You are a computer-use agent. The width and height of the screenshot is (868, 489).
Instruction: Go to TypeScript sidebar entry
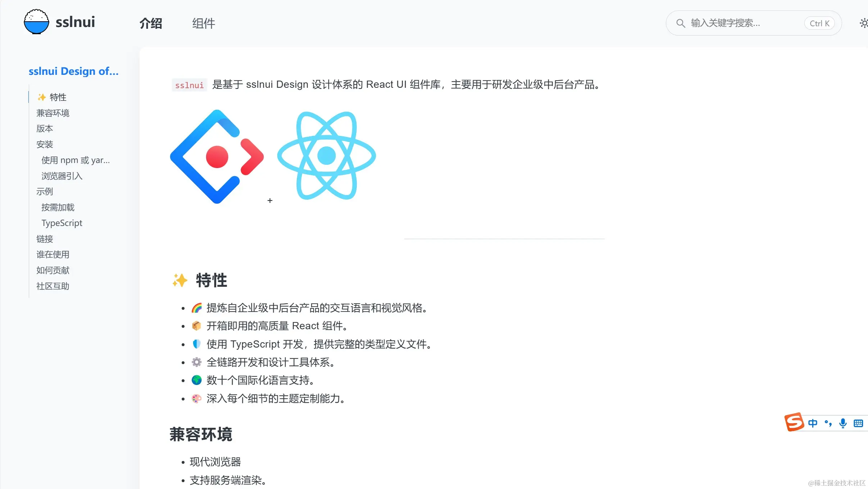[62, 223]
